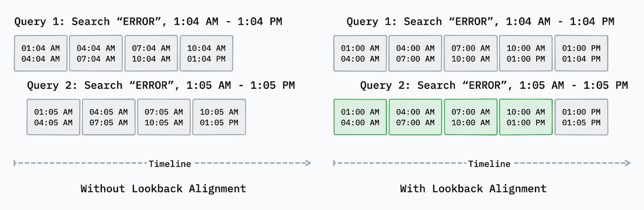Select the 10:04 AM – 01:04 PM block
The height and width of the screenshot is (210, 644).
click(x=206, y=53)
